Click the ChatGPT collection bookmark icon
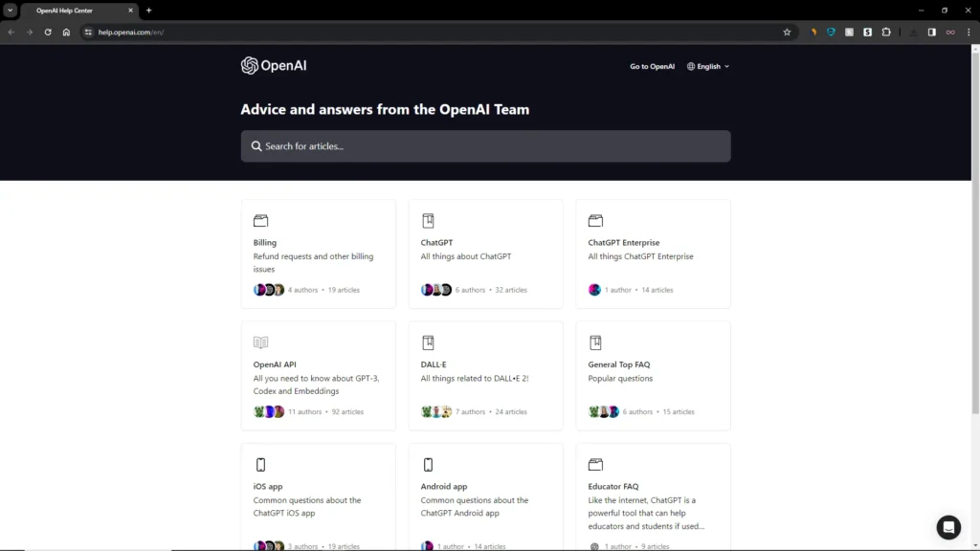980x551 pixels. click(428, 221)
